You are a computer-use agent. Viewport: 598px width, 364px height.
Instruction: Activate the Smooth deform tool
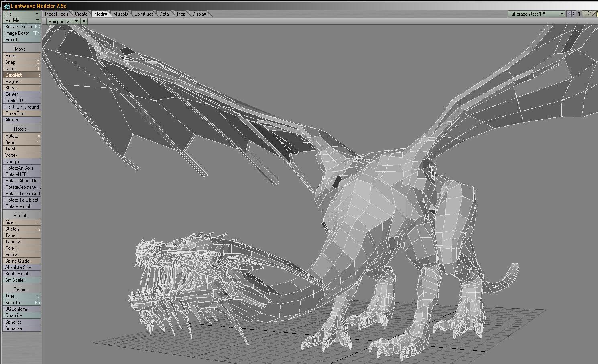[21, 303]
